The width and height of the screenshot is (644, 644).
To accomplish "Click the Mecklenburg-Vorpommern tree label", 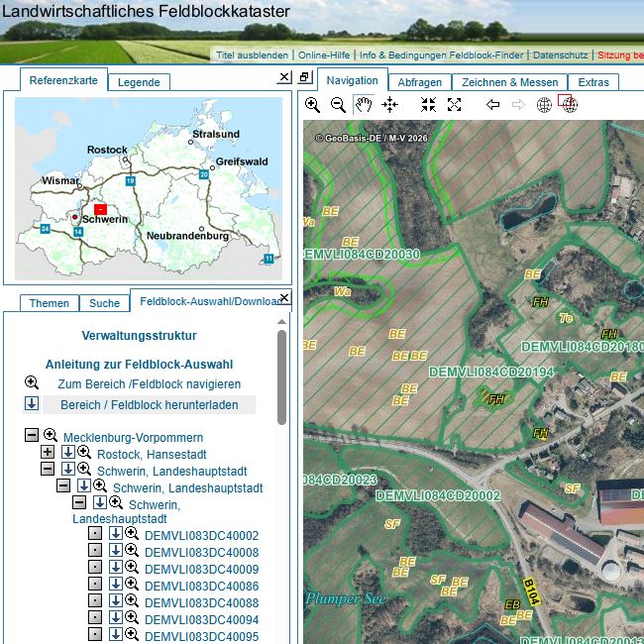I will 134,437.
